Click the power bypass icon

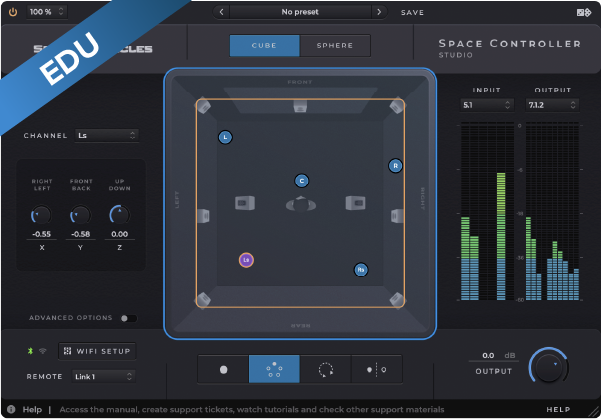pos(11,12)
